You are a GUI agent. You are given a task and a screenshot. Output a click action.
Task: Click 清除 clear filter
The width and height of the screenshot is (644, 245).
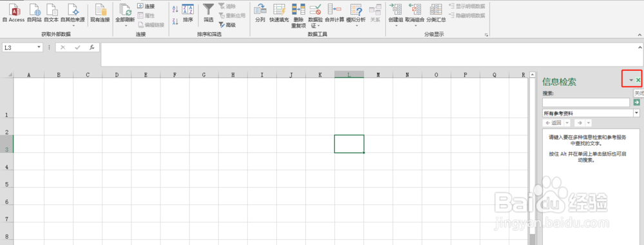[x=227, y=6]
